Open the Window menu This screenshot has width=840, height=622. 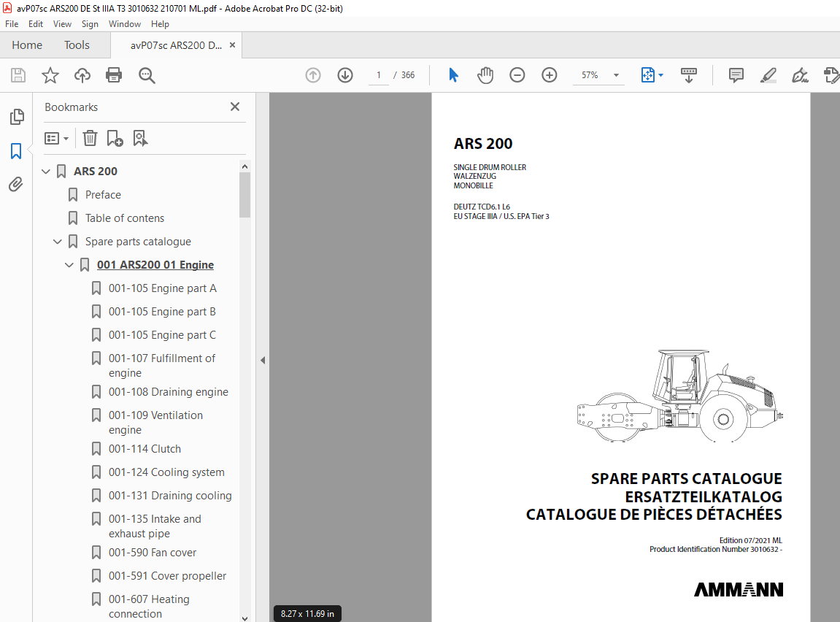tap(125, 24)
